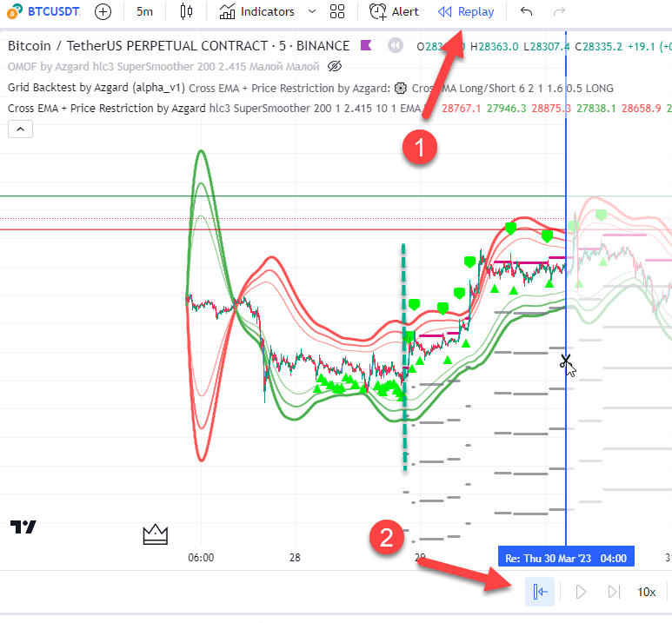This screenshot has width=672, height=623.
Task: Collapse the indicator legend list
Action: point(20,129)
